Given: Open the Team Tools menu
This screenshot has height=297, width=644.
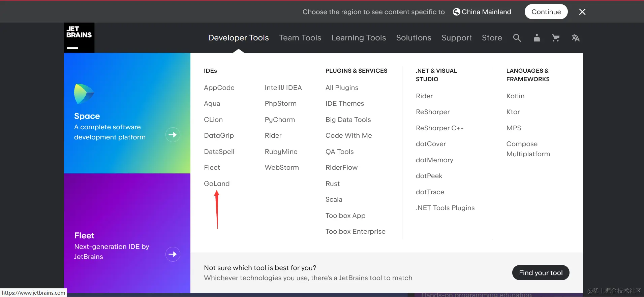Looking at the screenshot, I should tap(300, 38).
